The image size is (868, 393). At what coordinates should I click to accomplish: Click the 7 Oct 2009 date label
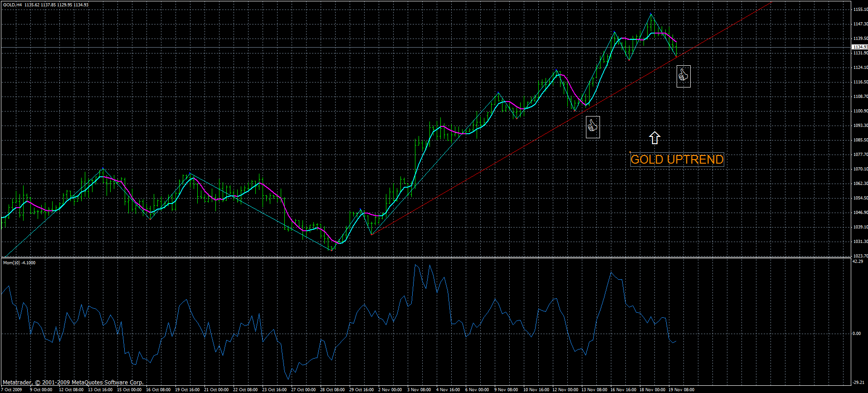12,390
